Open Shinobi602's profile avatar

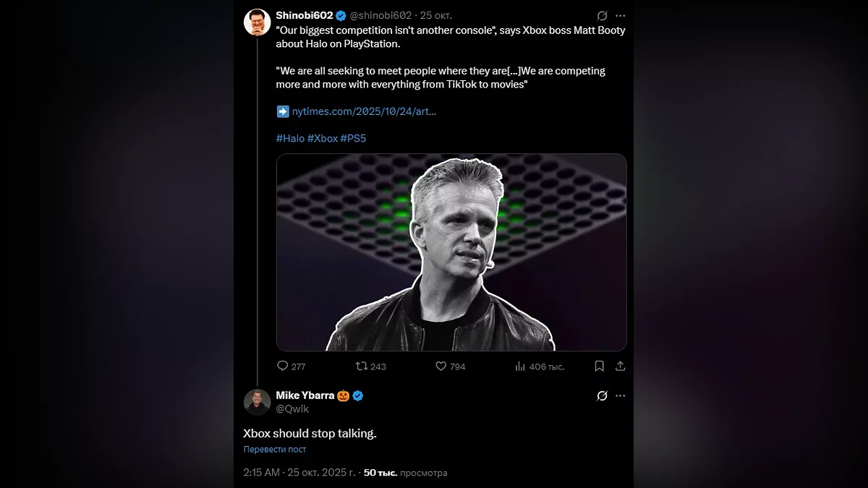[258, 22]
